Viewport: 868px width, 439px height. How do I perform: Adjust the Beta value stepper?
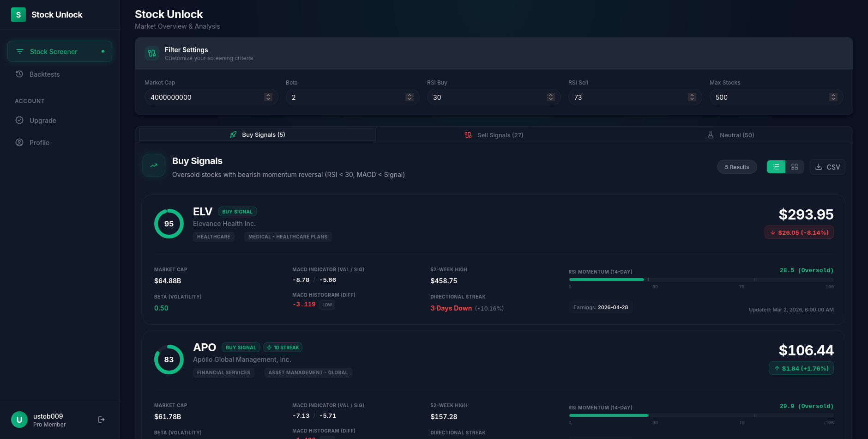pos(409,97)
